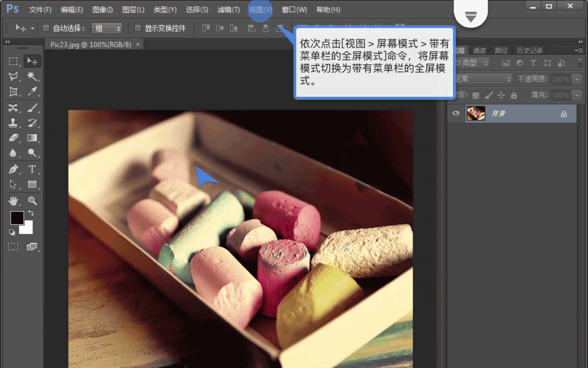This screenshot has width=588, height=368.
Task: Select the Move tool
Action: (32, 61)
